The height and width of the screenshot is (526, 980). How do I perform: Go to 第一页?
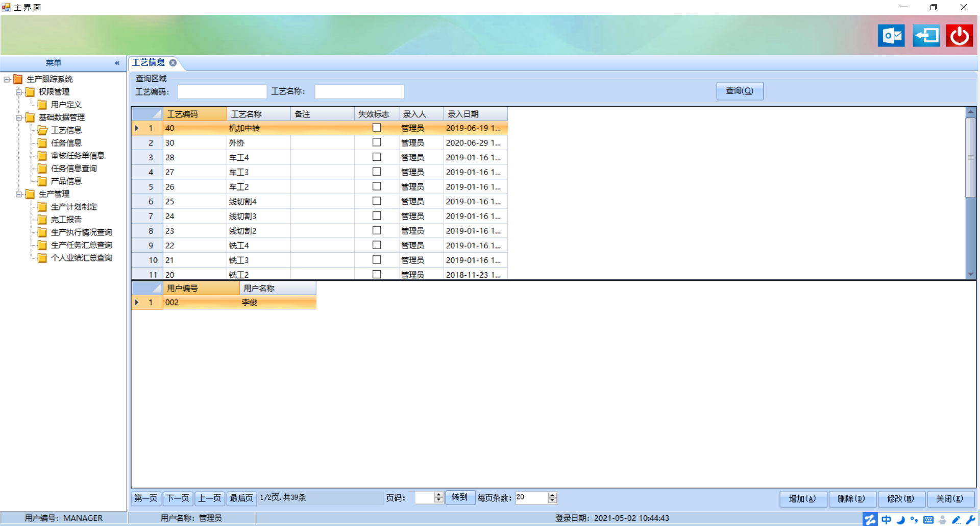click(146, 498)
